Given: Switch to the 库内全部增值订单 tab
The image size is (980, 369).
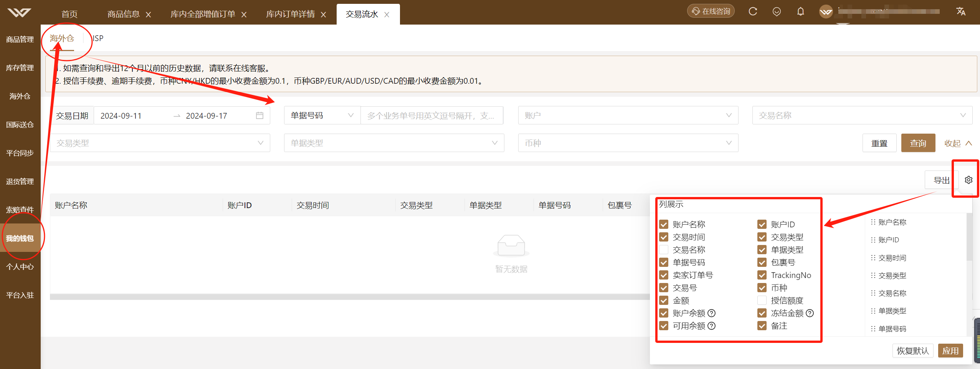Looking at the screenshot, I should click(x=203, y=14).
